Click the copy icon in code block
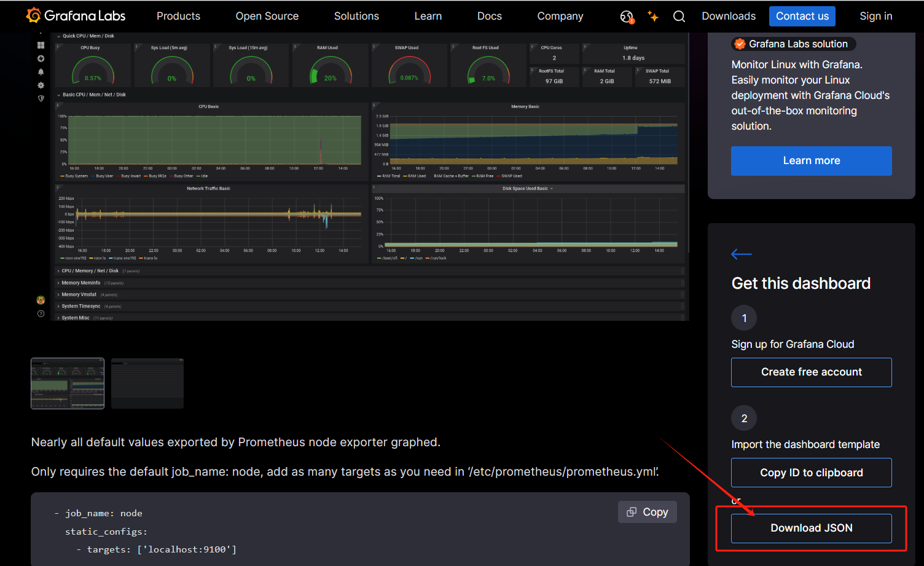This screenshot has height=566, width=924. pos(632,512)
